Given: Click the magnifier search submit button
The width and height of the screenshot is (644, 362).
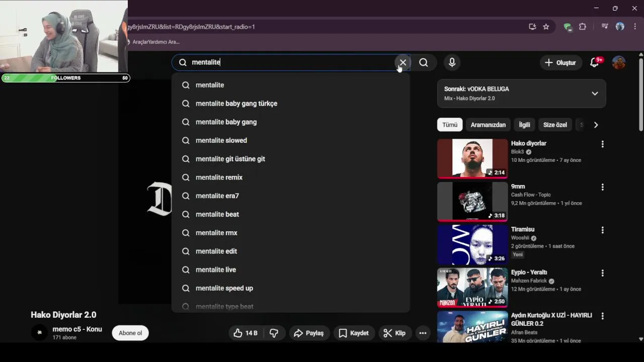Looking at the screenshot, I should coord(424,62).
